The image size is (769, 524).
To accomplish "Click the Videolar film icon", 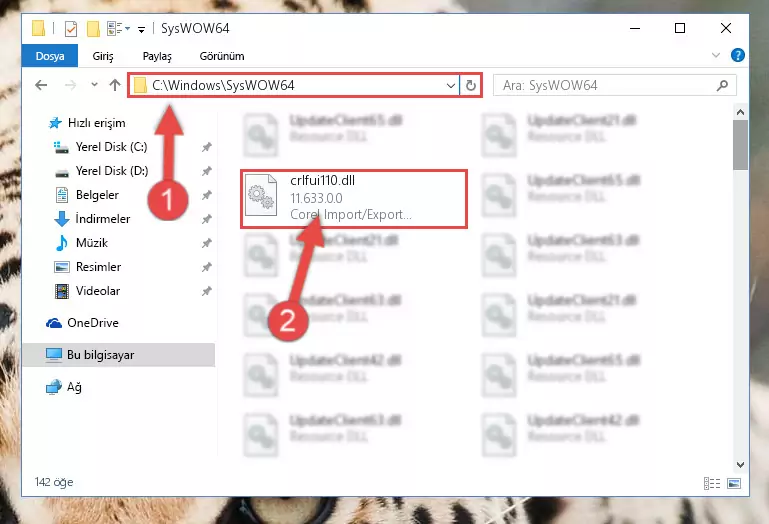I will 62,291.
